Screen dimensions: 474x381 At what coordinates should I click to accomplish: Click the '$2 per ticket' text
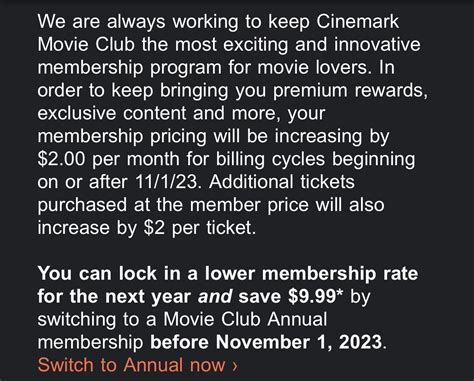tap(199, 228)
